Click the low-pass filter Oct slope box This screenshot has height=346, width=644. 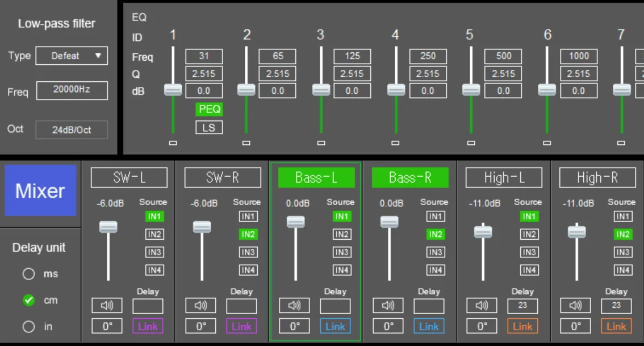[x=72, y=130]
